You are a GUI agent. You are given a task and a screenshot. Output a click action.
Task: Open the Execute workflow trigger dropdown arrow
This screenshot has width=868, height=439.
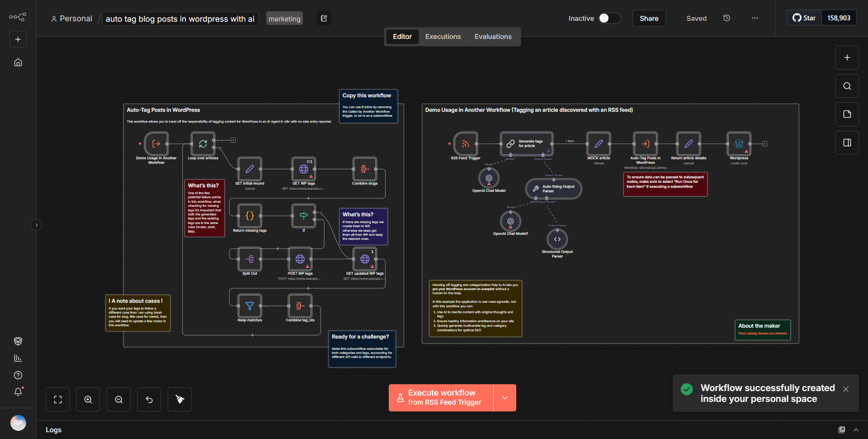click(505, 398)
